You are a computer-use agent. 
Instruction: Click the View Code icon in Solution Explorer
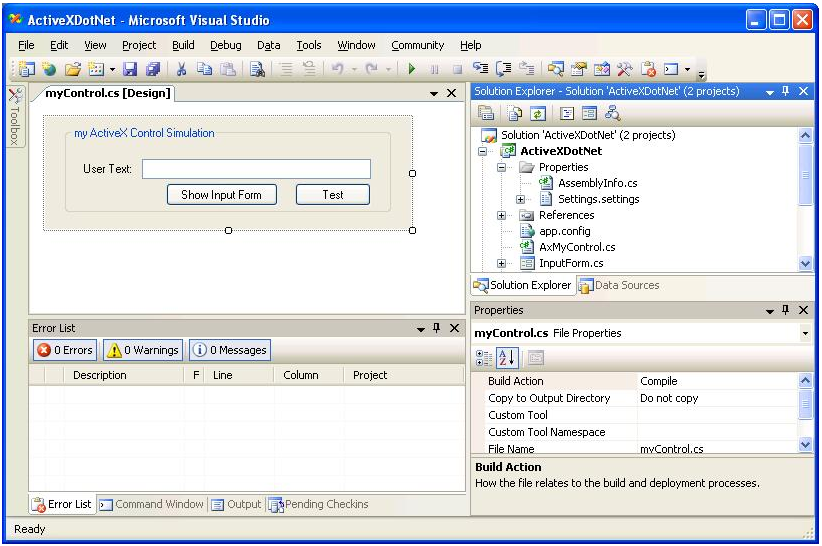tap(567, 113)
